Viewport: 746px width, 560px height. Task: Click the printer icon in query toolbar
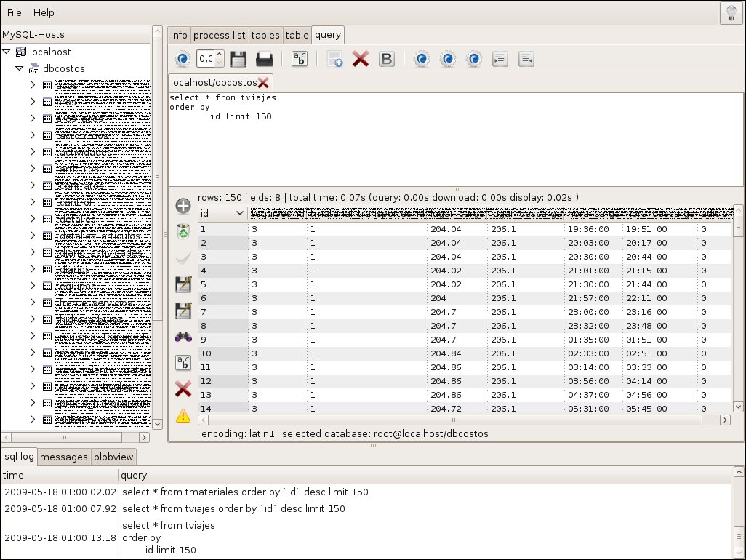tap(265, 59)
